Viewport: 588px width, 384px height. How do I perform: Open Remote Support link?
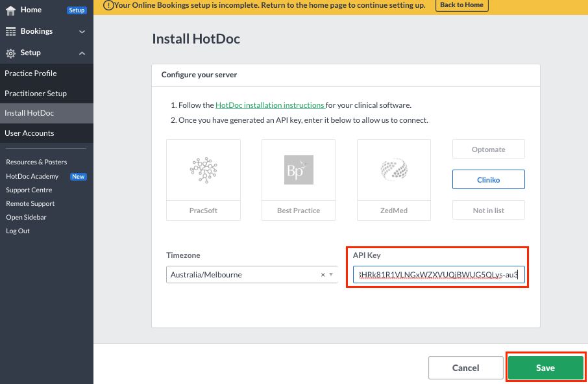click(x=31, y=204)
